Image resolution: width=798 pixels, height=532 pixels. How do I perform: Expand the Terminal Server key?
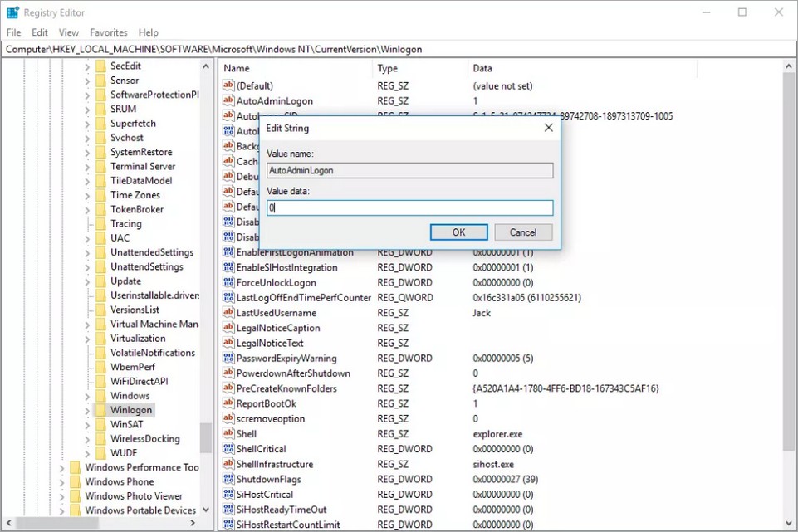point(87,167)
